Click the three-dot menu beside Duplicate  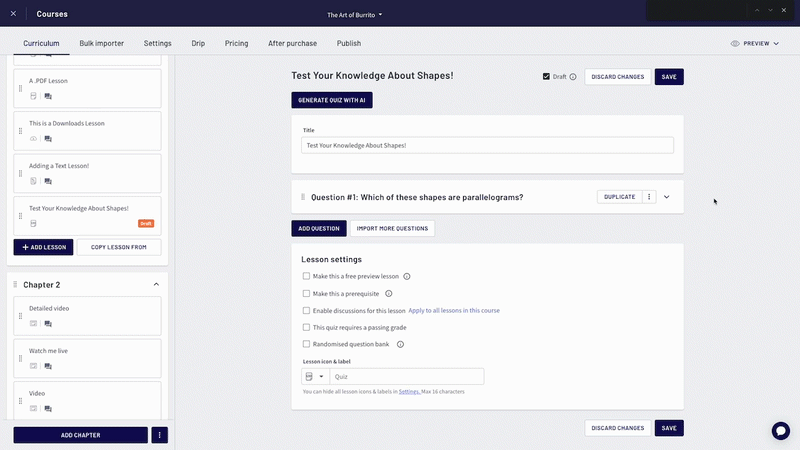pyautogui.click(x=649, y=197)
